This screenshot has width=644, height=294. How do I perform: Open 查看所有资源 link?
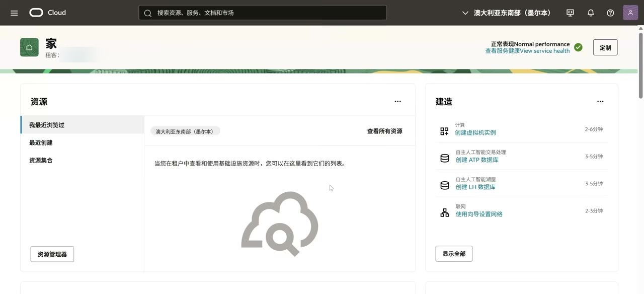(384, 131)
